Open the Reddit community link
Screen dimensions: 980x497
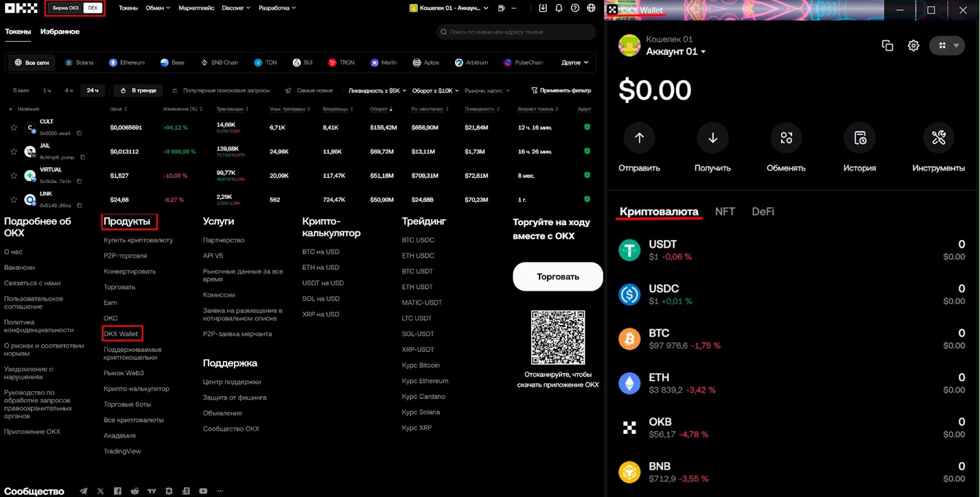[x=135, y=491]
